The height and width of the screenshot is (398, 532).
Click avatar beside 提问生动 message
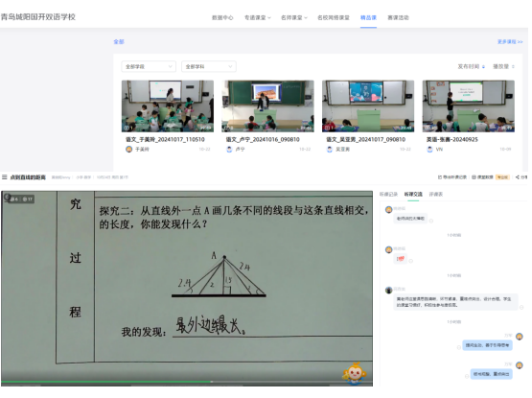(520, 337)
